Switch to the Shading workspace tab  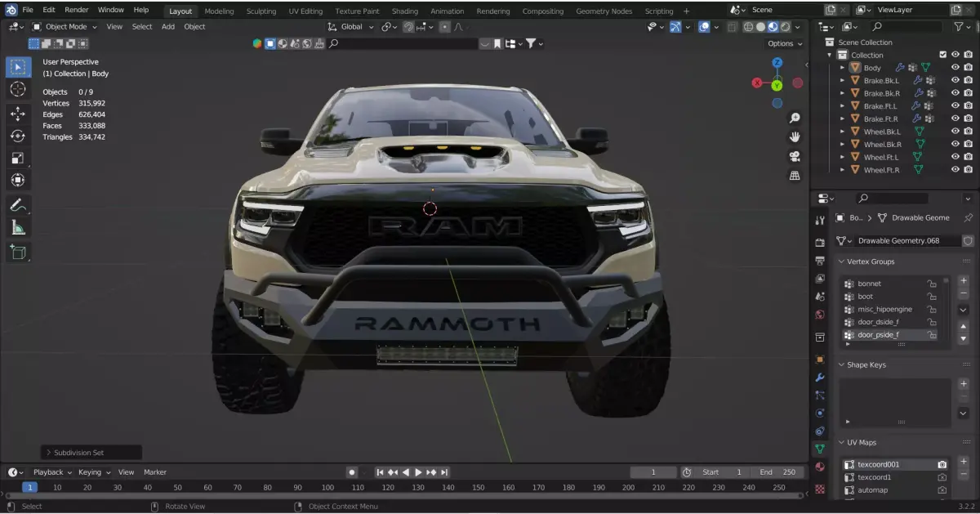[404, 11]
